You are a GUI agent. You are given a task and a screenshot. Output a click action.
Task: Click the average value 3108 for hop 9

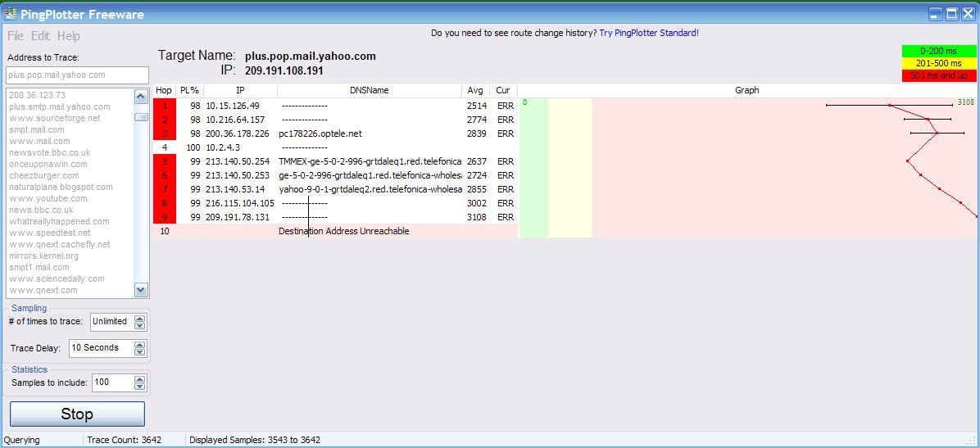[x=476, y=217]
